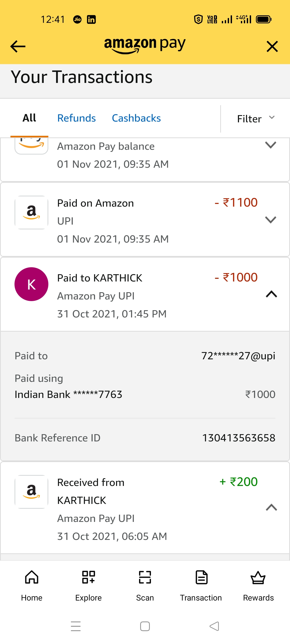
Task: Expand the Paid on Amazon ₹1100 transaction
Action: pos(271,220)
